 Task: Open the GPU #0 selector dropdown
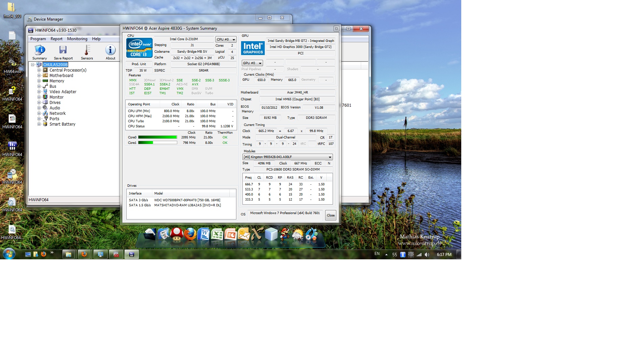click(x=252, y=63)
